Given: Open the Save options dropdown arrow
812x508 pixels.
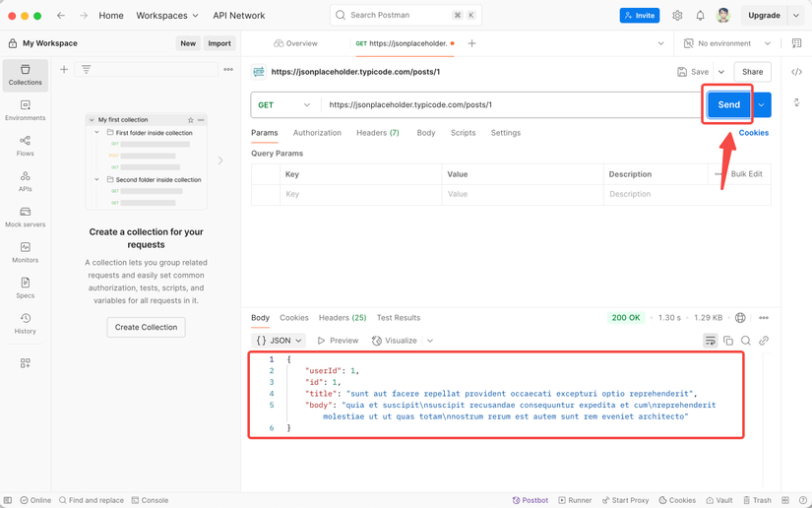Looking at the screenshot, I should coord(721,72).
